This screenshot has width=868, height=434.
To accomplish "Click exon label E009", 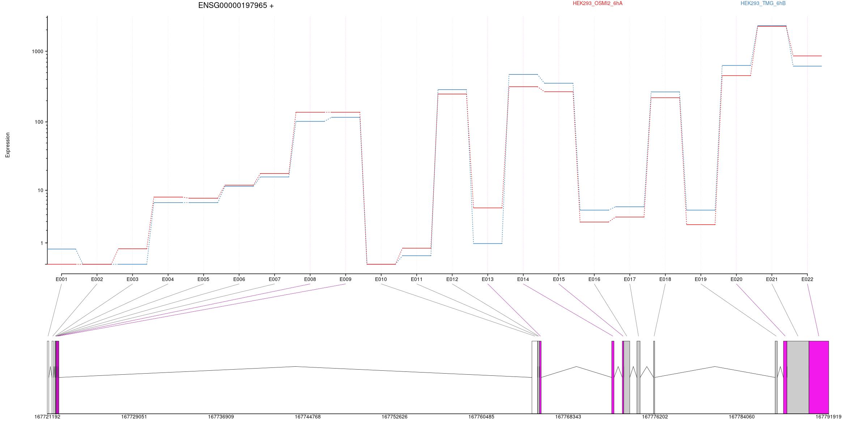I will [x=345, y=279].
